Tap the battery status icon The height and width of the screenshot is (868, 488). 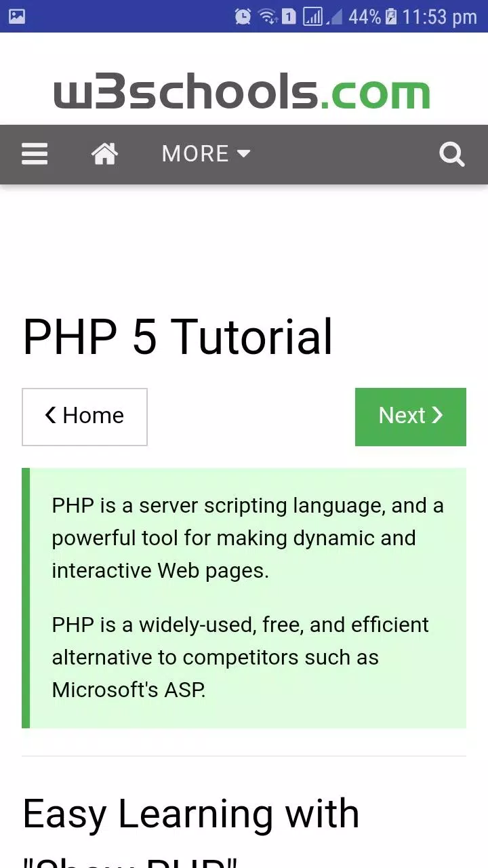tap(391, 16)
